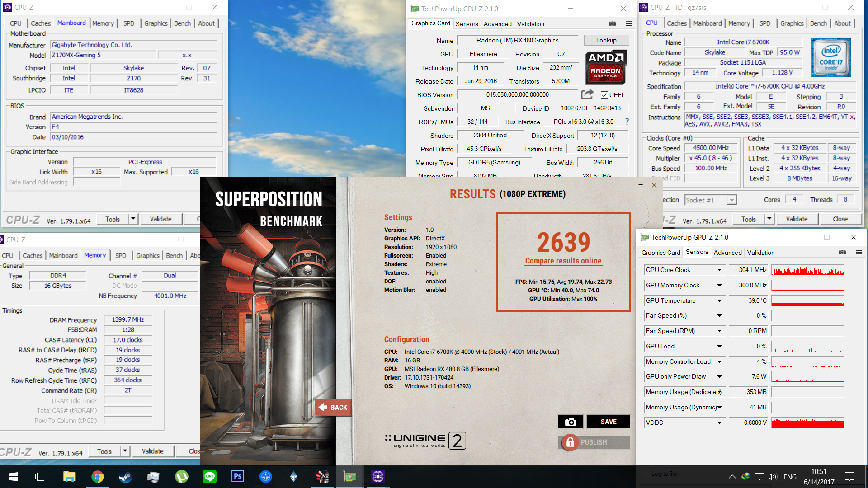Click the Intel Core i7 inside logo
The width and height of the screenshot is (868, 488).
[831, 57]
